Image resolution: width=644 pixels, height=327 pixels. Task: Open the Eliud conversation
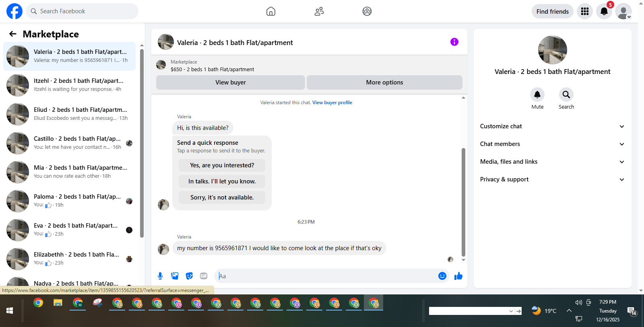69,114
